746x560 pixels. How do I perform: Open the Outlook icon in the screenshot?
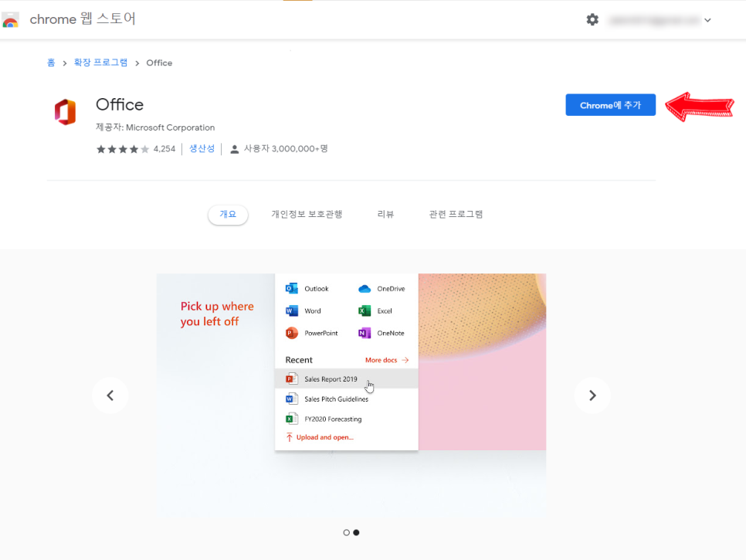pos(292,288)
